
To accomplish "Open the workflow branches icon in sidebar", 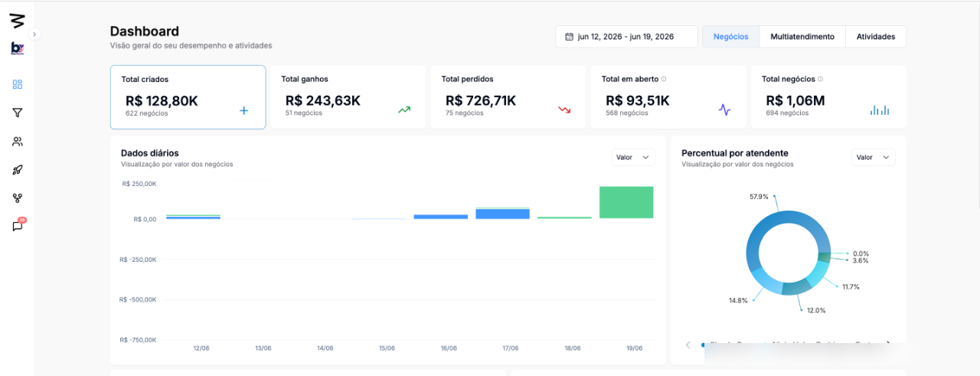I will click(18, 198).
